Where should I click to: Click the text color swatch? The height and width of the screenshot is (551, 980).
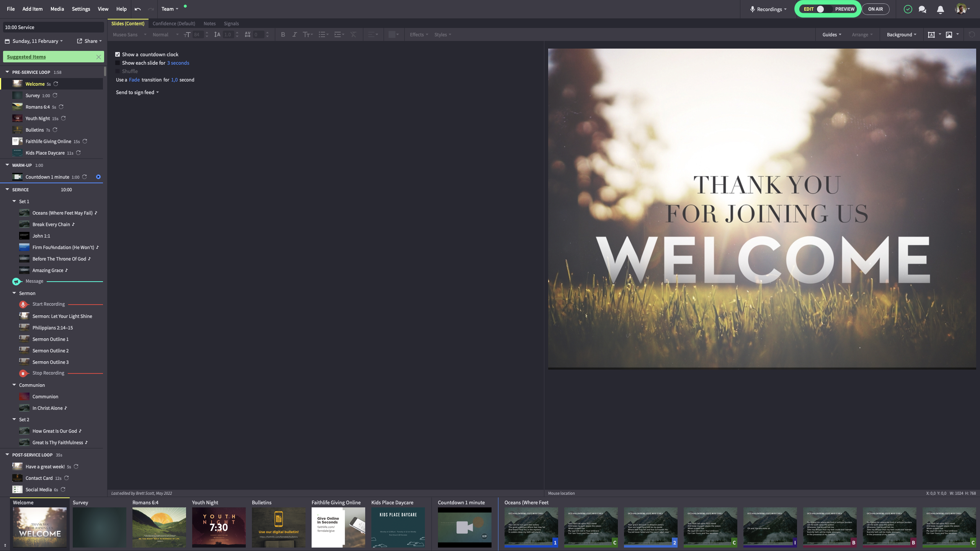(x=392, y=34)
